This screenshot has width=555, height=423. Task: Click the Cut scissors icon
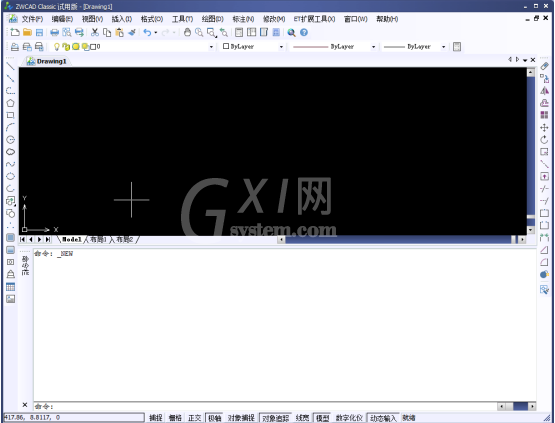[x=95, y=33]
